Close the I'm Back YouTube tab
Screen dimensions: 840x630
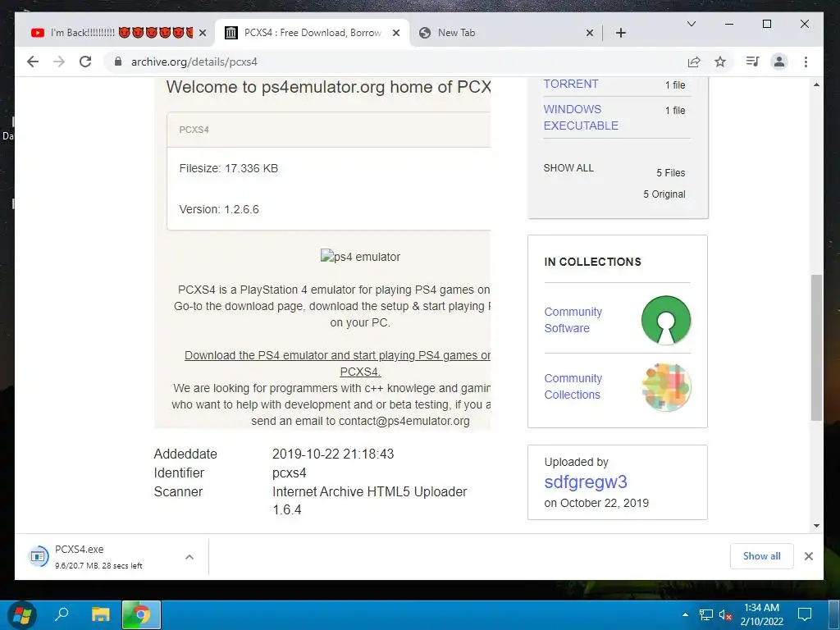[x=203, y=33]
